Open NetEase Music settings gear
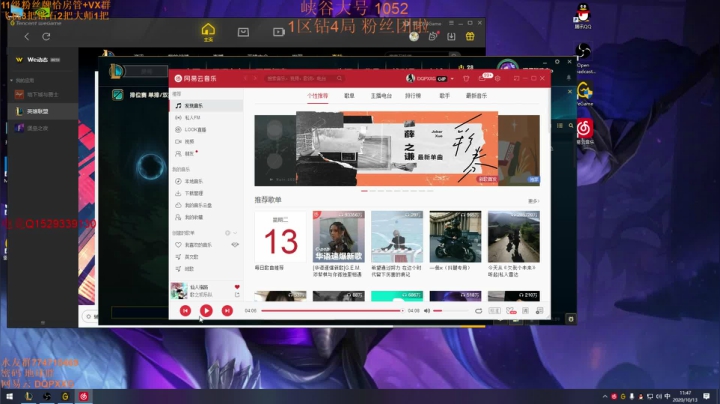720x404 pixels. (x=497, y=79)
